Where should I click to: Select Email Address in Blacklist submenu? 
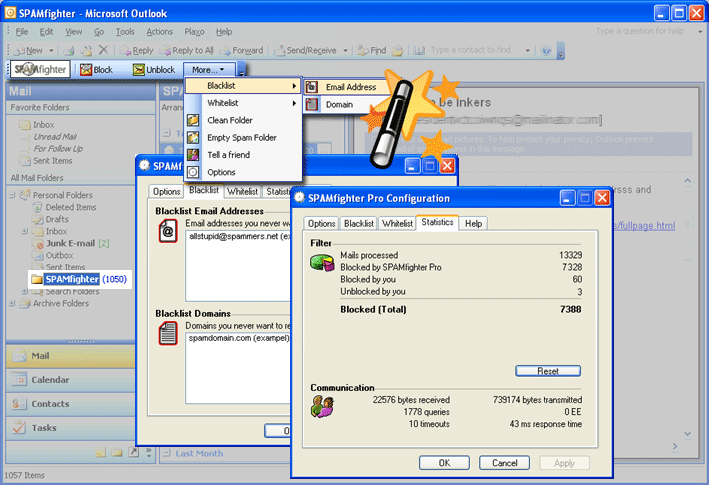(347, 87)
